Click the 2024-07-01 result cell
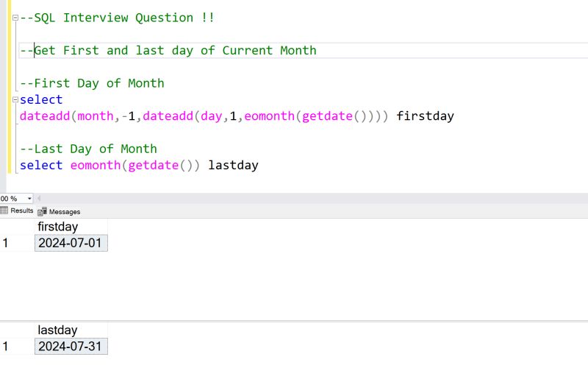Screen dimensions: 588x379 tap(71, 243)
